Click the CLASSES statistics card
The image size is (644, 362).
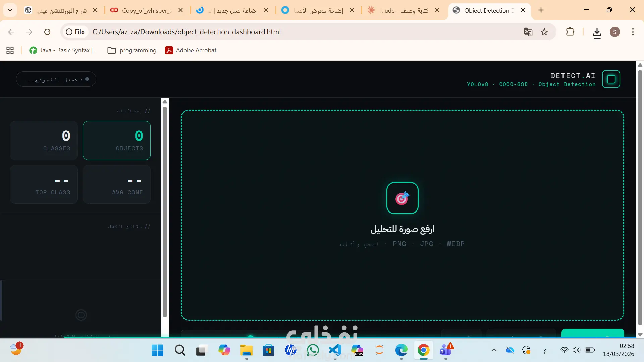(44, 140)
